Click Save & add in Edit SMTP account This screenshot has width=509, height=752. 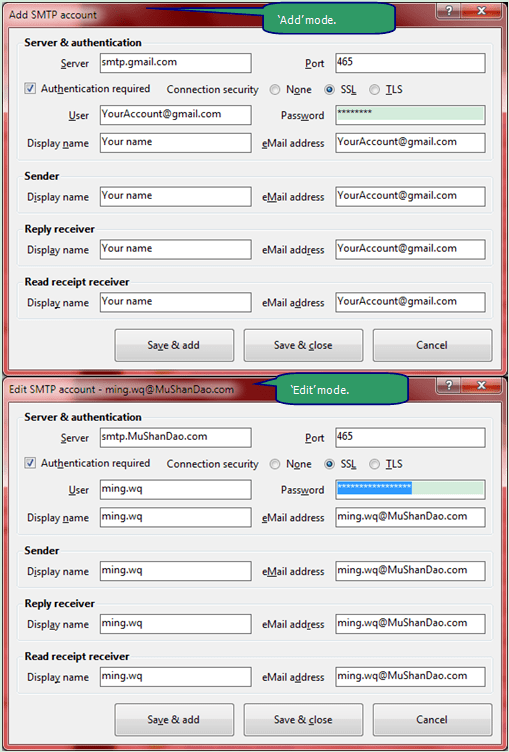[x=174, y=720]
